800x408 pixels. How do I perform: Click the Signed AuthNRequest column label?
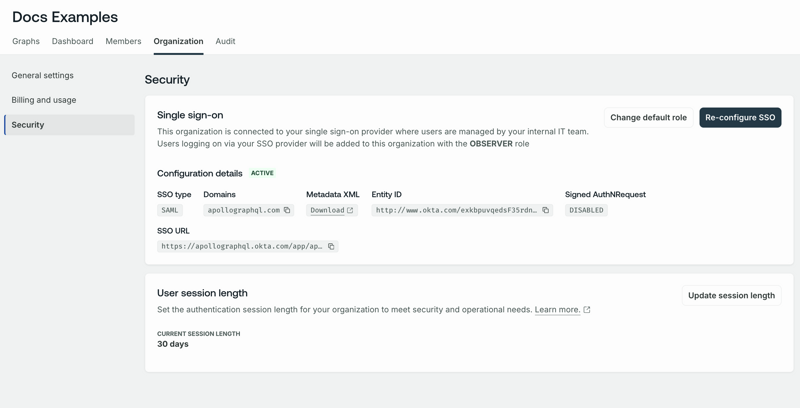pyautogui.click(x=605, y=194)
